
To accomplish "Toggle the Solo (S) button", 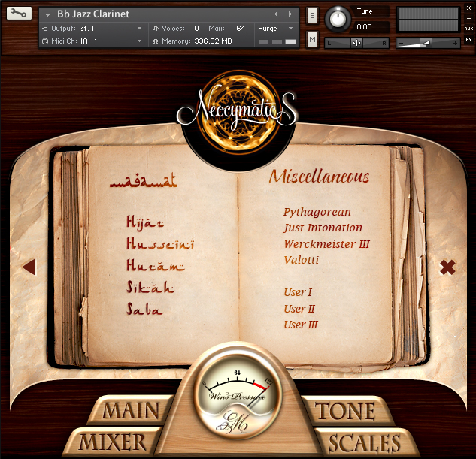I will pos(312,15).
